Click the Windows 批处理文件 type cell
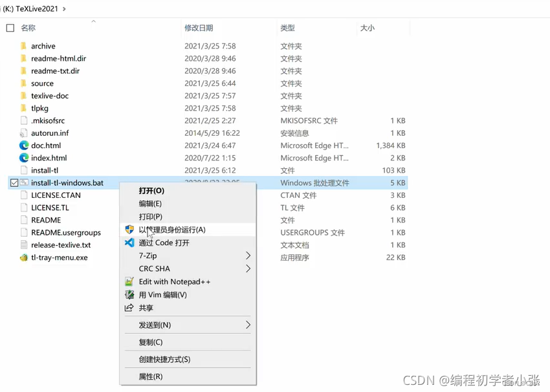The height and width of the screenshot is (392, 550). (x=314, y=183)
